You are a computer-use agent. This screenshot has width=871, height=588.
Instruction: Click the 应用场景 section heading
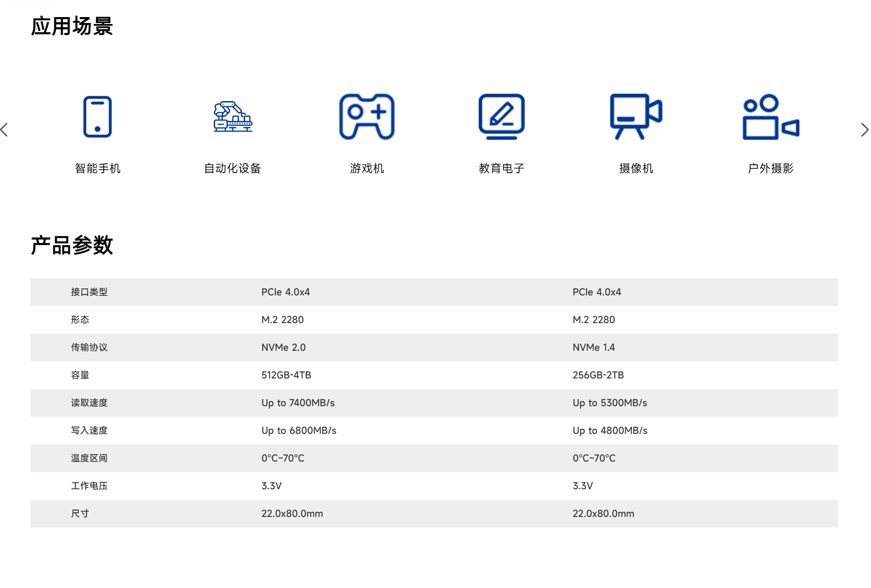[x=72, y=26]
